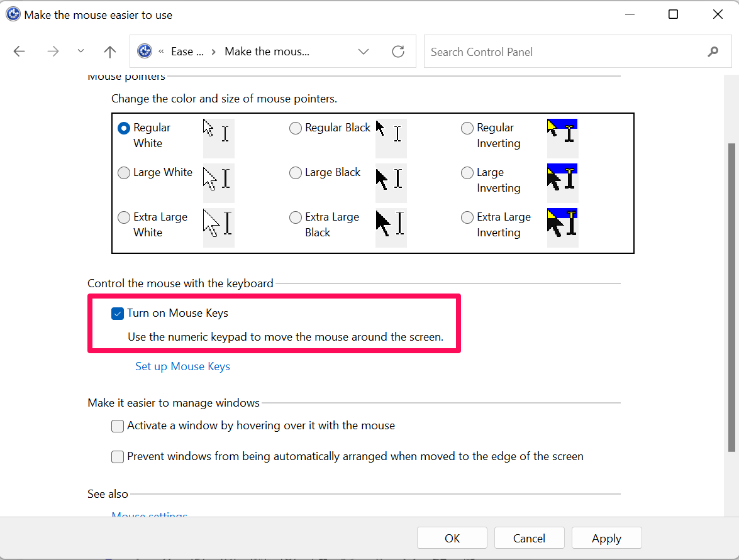Select the Regular Black pointer option

(296, 128)
